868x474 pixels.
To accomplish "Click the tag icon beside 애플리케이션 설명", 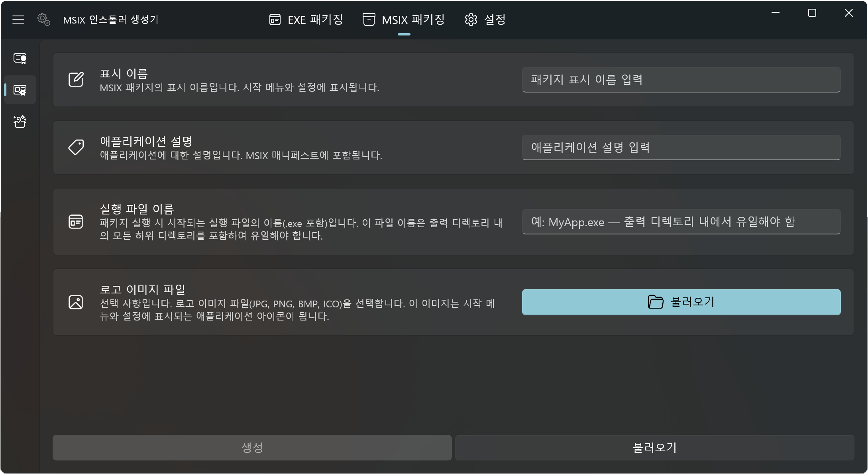I will pos(76,147).
